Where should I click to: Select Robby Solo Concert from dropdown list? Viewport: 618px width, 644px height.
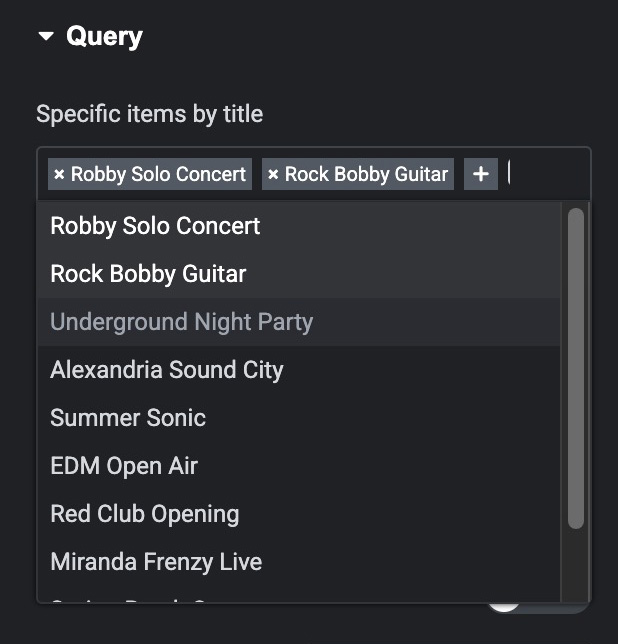155,226
